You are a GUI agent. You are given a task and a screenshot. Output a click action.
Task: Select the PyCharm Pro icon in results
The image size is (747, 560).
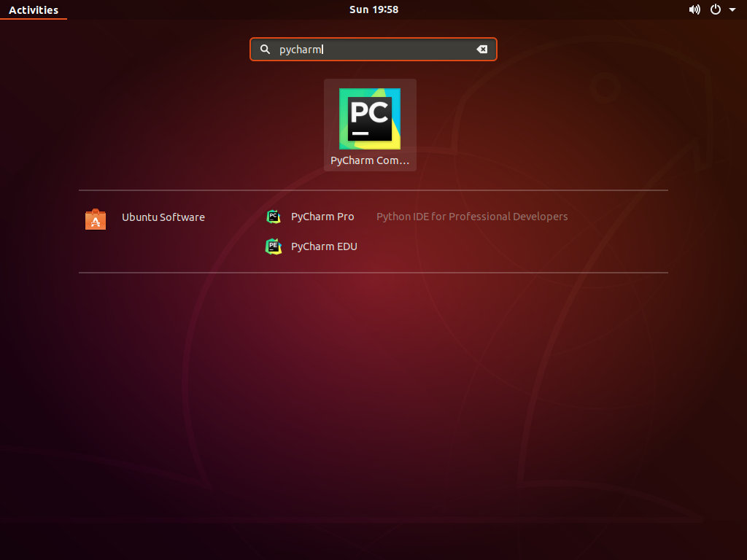(x=274, y=217)
